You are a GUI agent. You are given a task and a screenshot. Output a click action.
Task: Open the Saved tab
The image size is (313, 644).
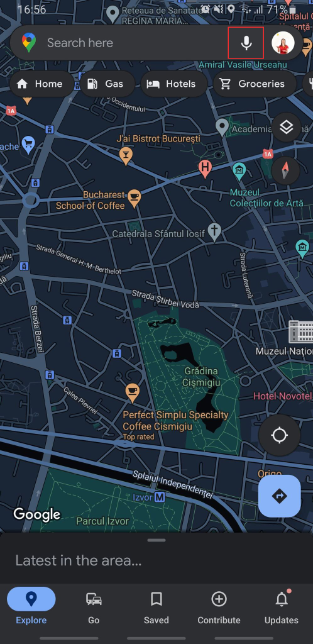point(156,608)
